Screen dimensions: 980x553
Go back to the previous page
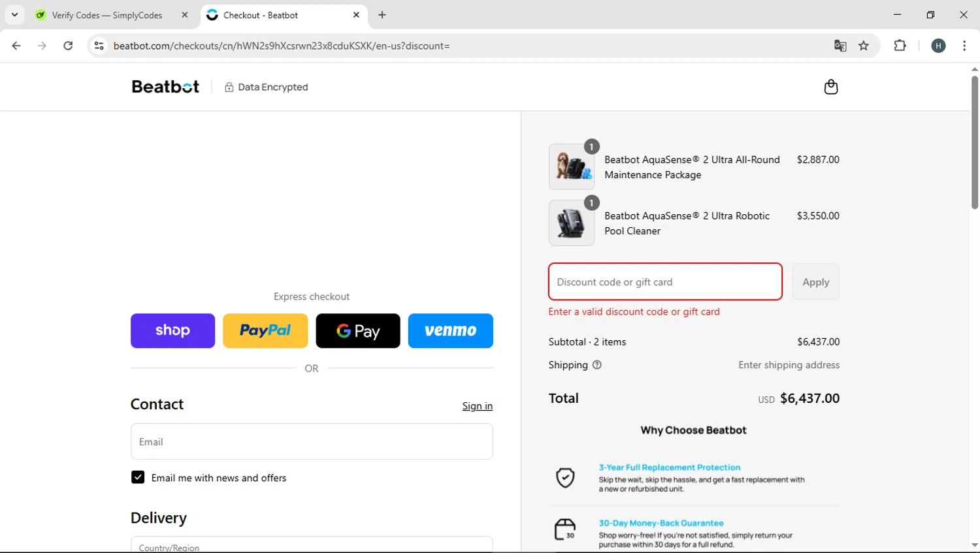[16, 46]
